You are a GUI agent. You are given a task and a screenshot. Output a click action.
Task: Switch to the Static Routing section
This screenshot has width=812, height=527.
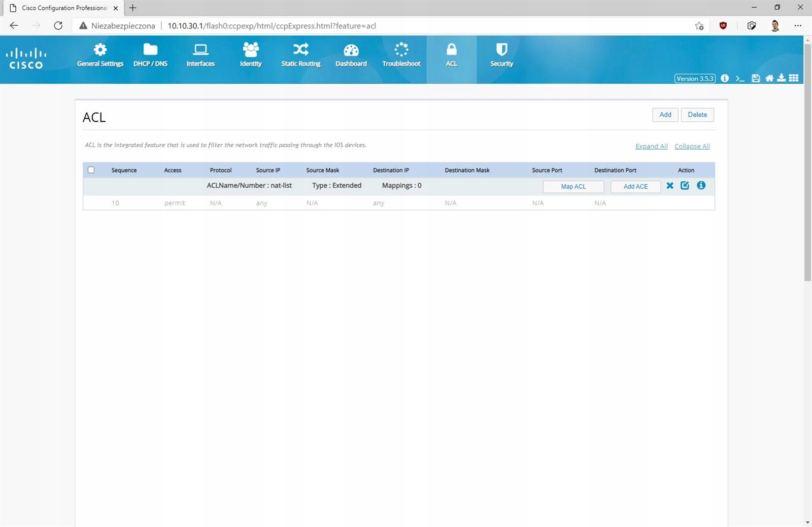301,55
